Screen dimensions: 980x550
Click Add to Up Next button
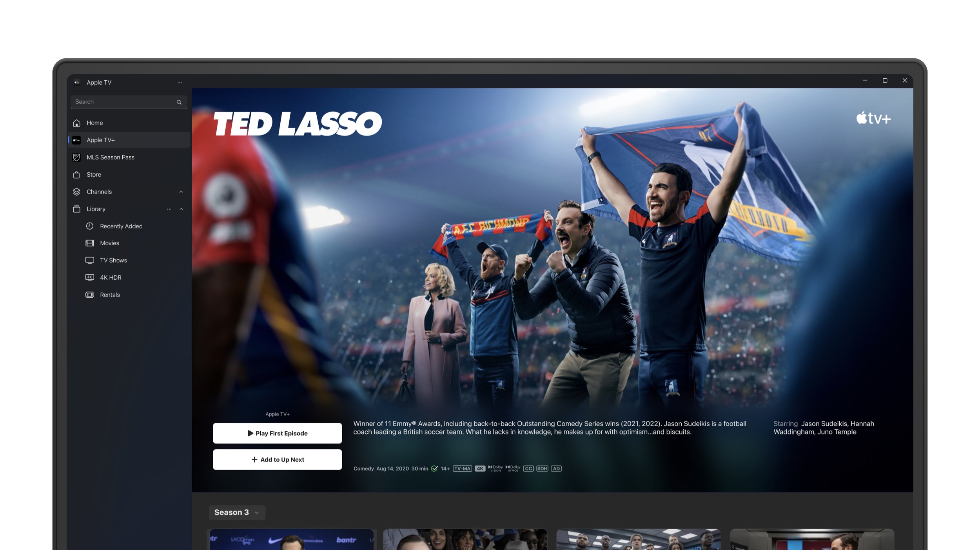[277, 459]
